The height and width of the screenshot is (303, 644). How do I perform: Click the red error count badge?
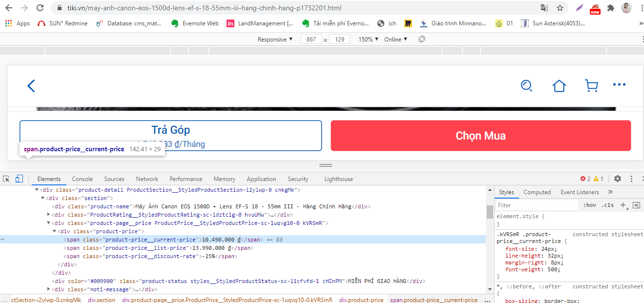585,179
